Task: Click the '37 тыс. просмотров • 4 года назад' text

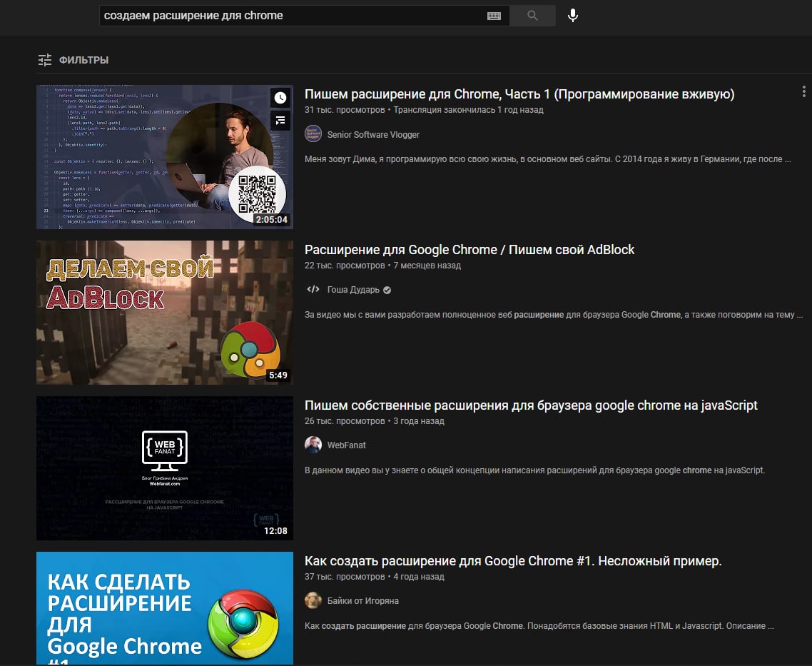Action: [x=375, y=576]
